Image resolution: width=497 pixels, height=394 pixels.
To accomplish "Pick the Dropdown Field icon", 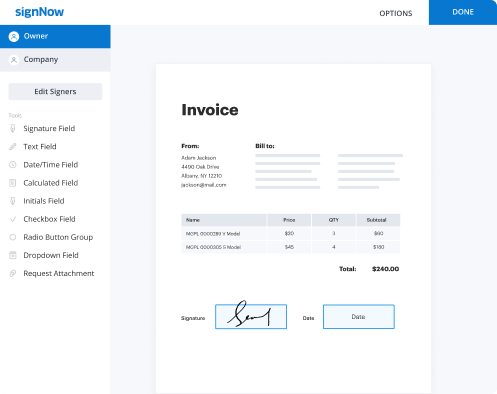I will [13, 255].
